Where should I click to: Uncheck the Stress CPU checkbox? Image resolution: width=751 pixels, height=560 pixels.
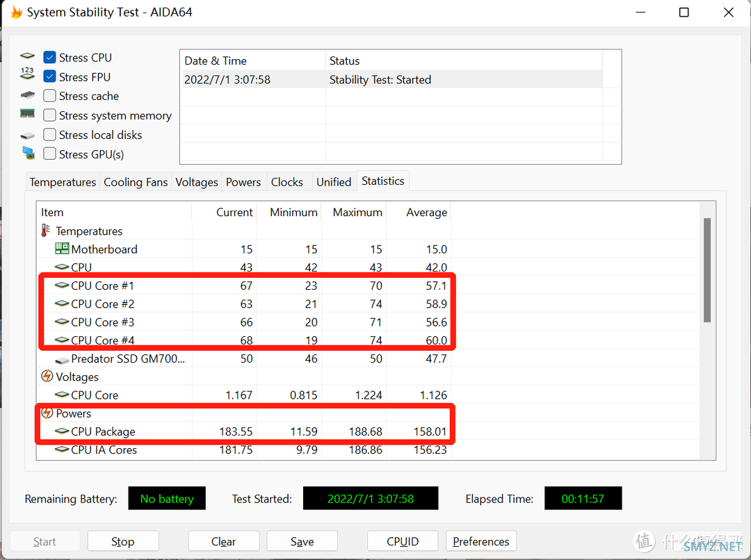(x=49, y=58)
